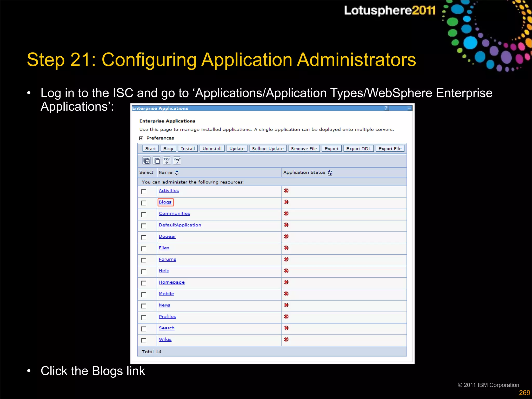Open the Profiles application link
532x399 pixels.
click(167, 316)
